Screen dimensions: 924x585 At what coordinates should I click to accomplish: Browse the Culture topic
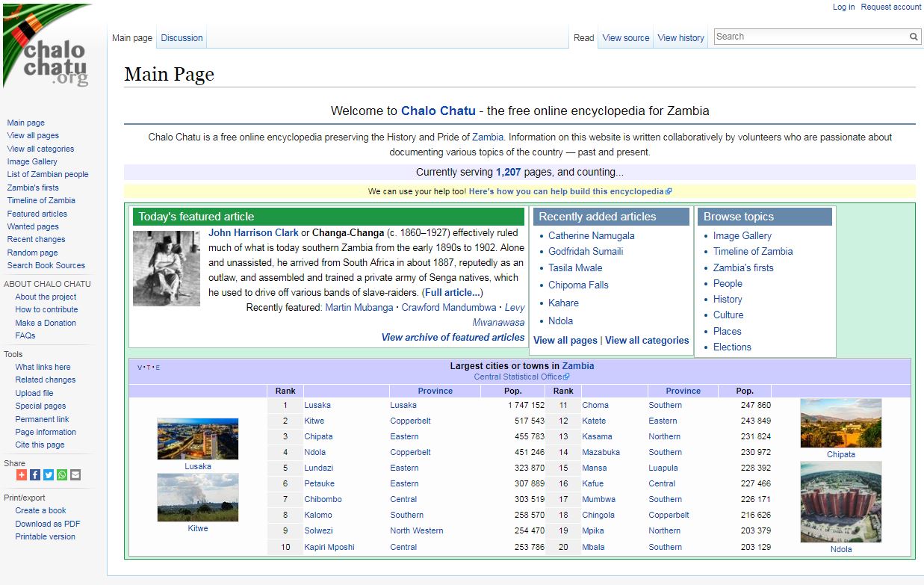728,315
